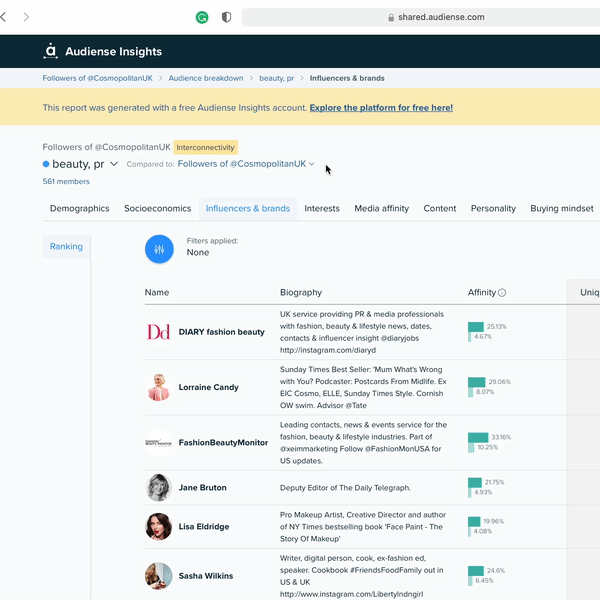Click the Name column header
This screenshot has width=600, height=600.
pyautogui.click(x=157, y=293)
